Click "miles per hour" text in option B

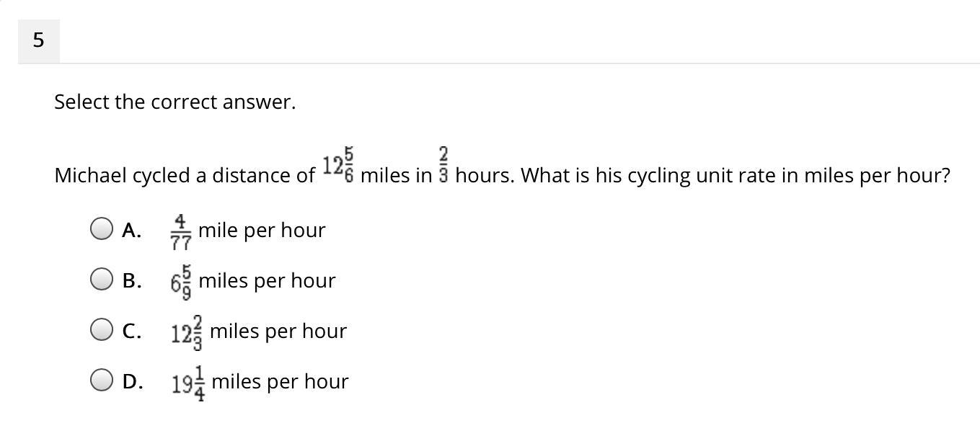[267, 280]
